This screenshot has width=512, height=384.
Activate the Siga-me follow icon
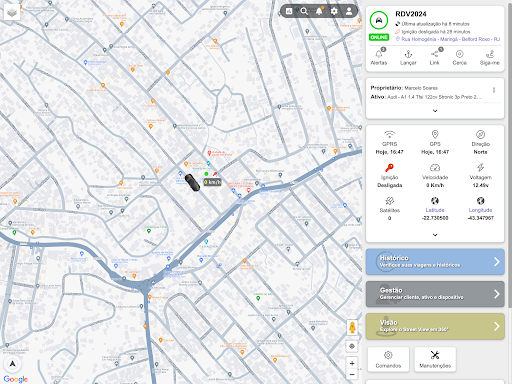coord(489,58)
